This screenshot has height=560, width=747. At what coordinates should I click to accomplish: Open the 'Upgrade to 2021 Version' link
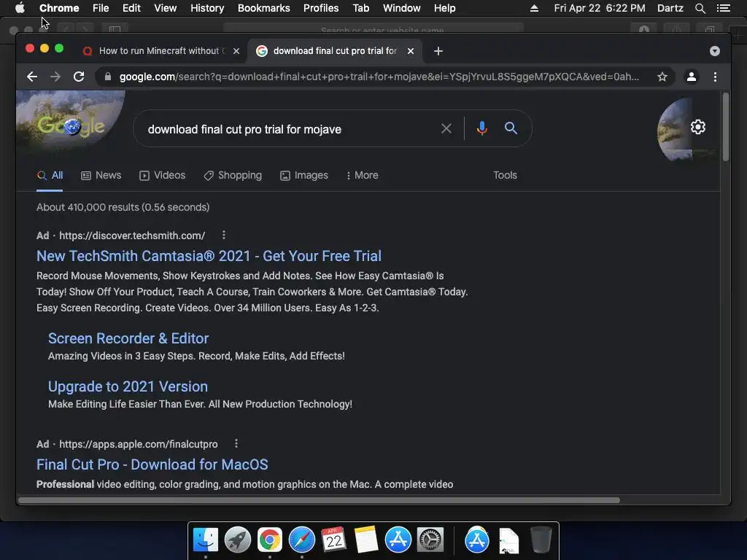[128, 386]
